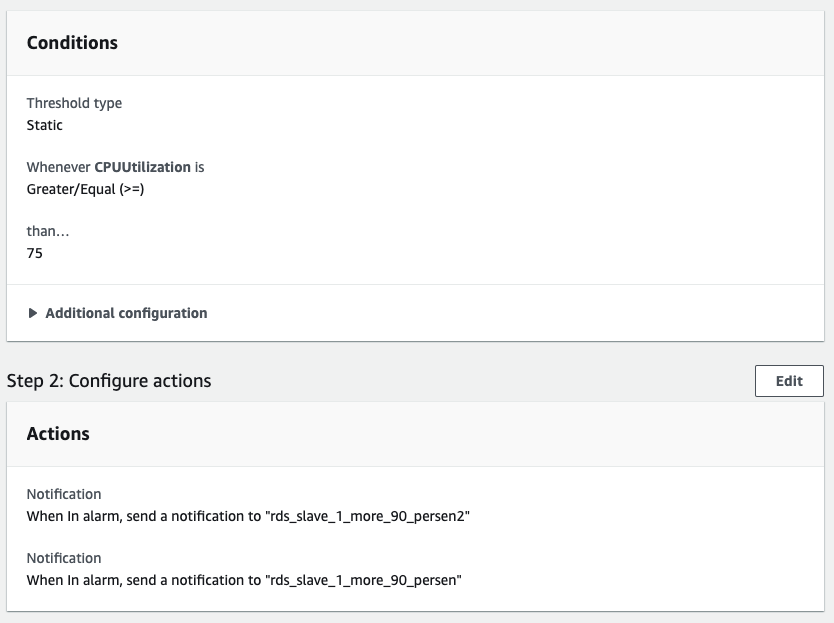Click the Step 2: Configure actions heading

(x=109, y=381)
